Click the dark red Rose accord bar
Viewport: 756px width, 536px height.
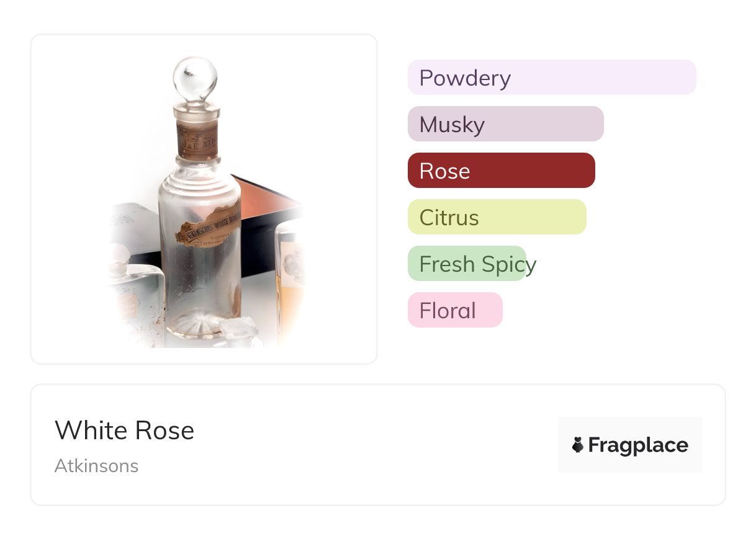501,171
